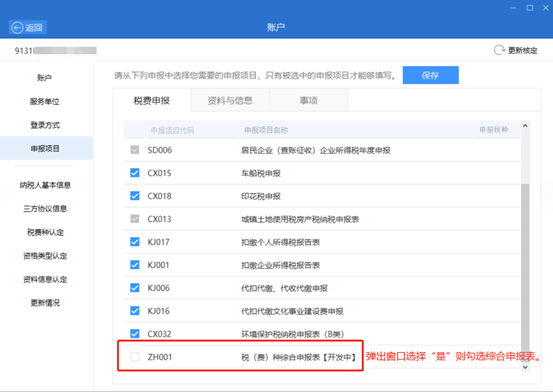Close the window
Viewport: 553px width, 392px height.
tap(546, 8)
